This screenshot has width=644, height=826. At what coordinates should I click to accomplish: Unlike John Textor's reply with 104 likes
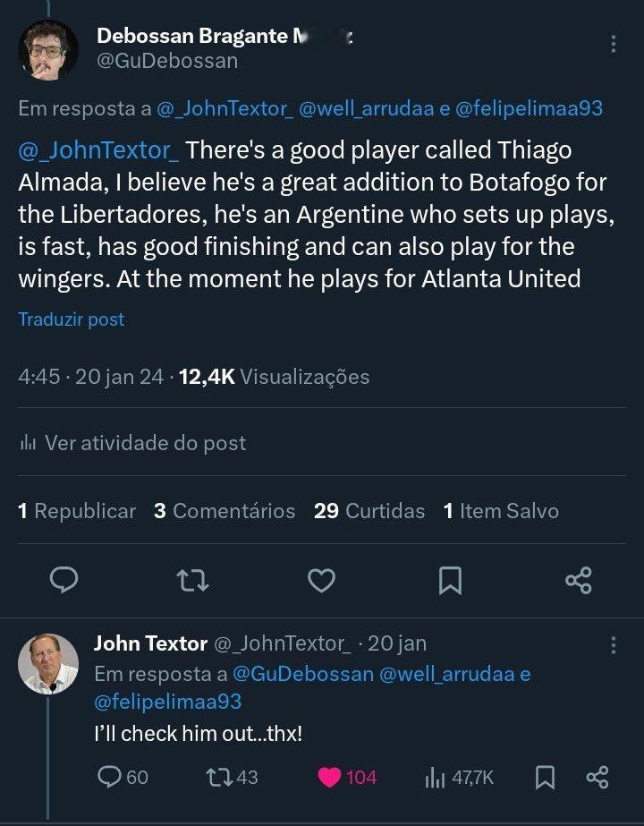coord(348,778)
